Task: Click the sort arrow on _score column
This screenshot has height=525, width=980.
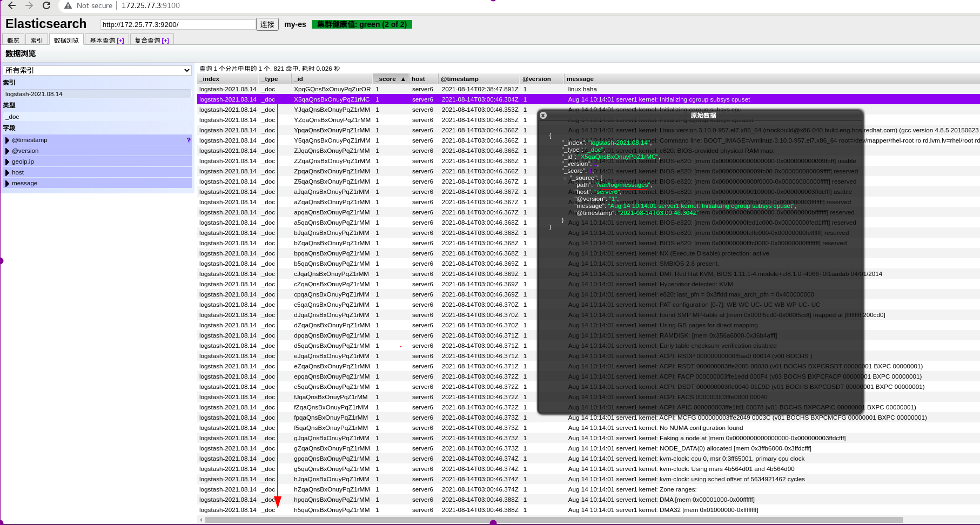Action: tap(403, 79)
